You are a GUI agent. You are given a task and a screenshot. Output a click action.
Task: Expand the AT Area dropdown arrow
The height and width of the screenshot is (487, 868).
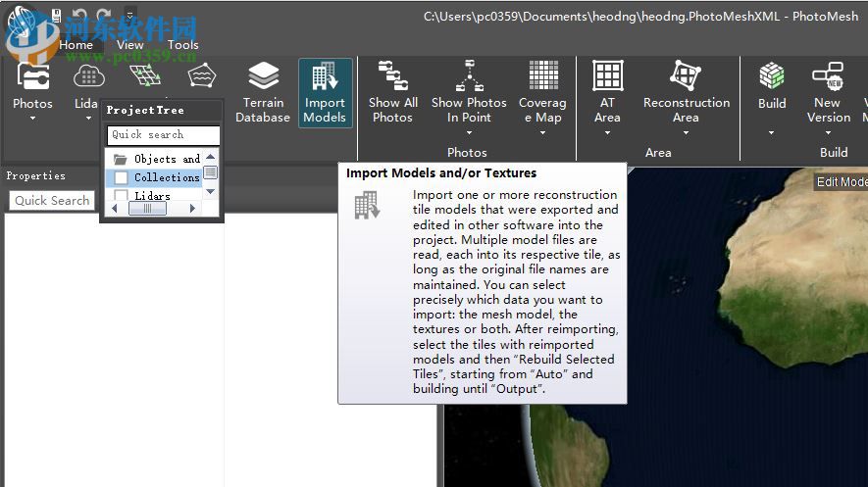coord(607,132)
